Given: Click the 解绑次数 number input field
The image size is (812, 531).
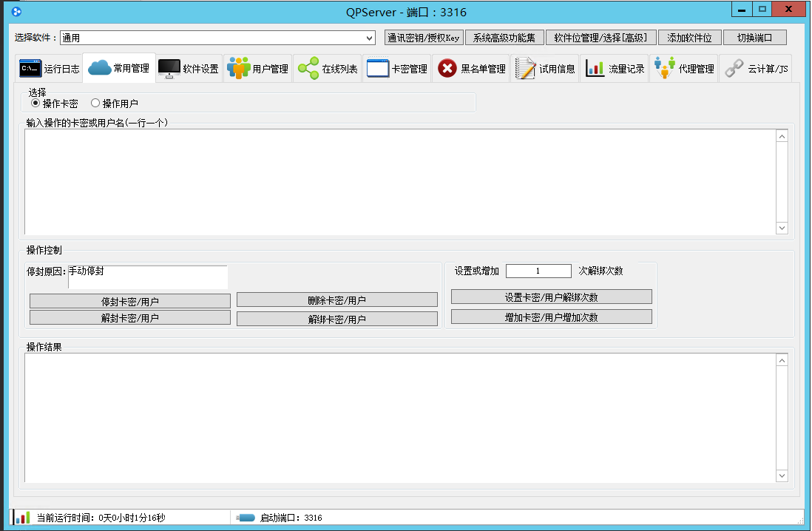Looking at the screenshot, I should (538, 271).
